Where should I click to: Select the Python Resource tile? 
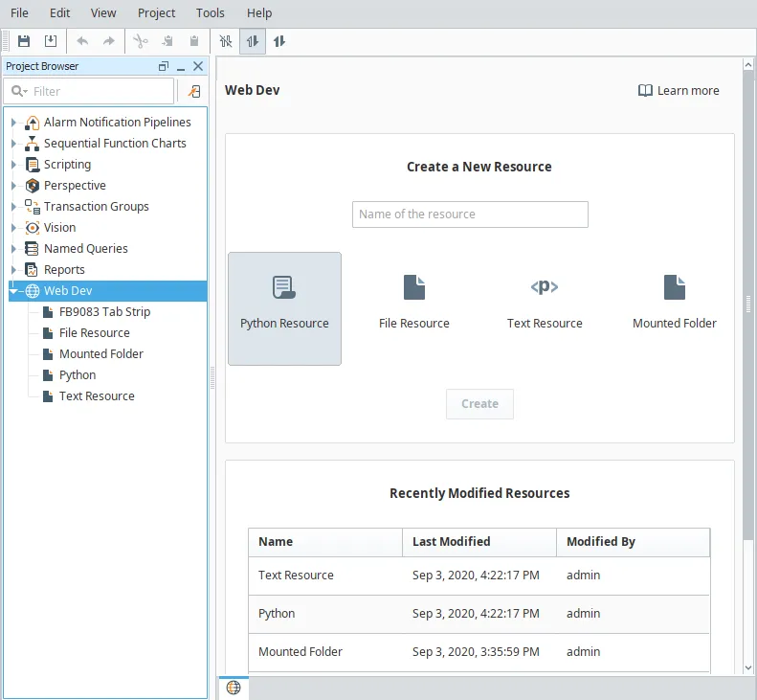tap(284, 307)
